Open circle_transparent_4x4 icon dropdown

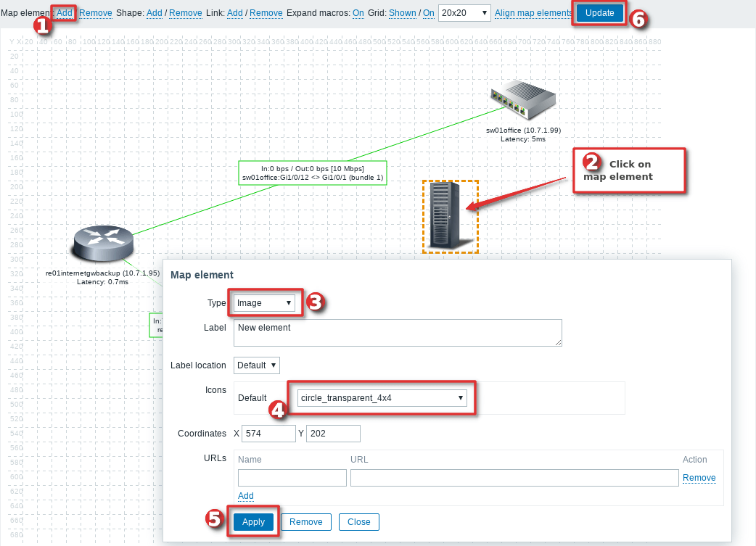coord(382,398)
